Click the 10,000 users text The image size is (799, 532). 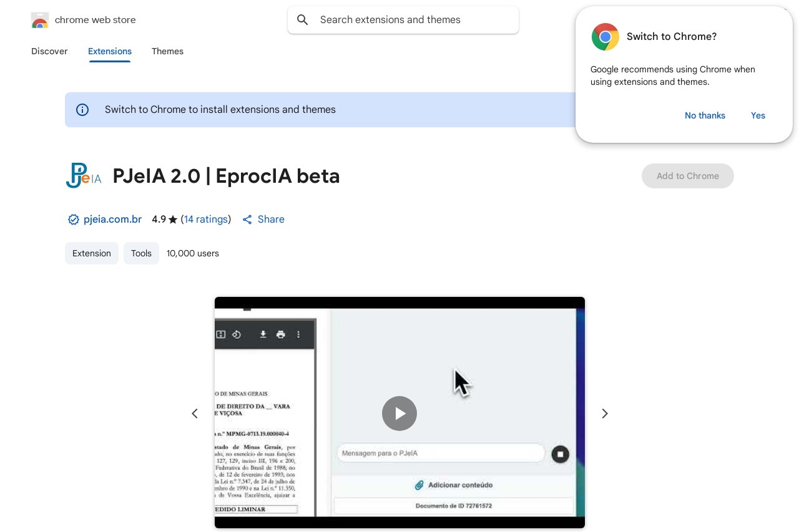tap(193, 253)
